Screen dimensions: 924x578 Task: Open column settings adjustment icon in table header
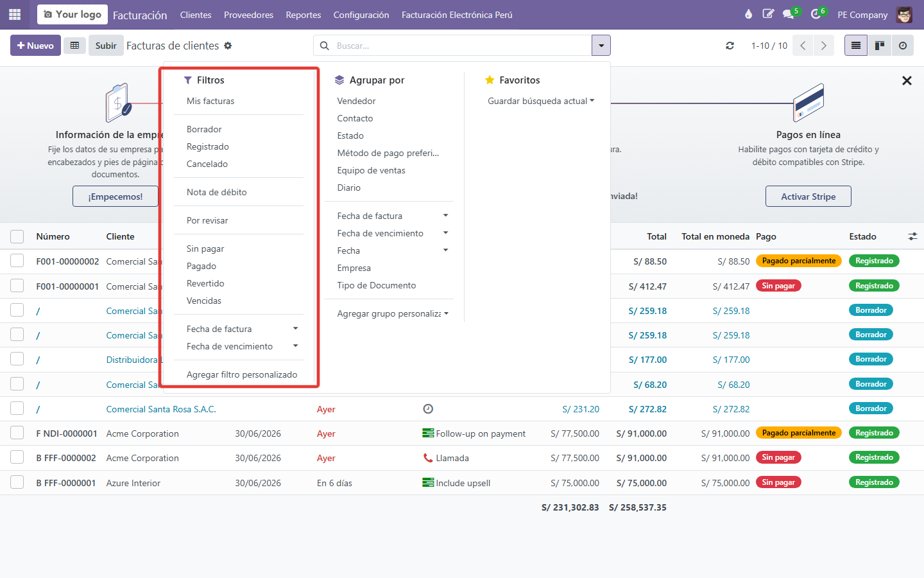pos(912,236)
